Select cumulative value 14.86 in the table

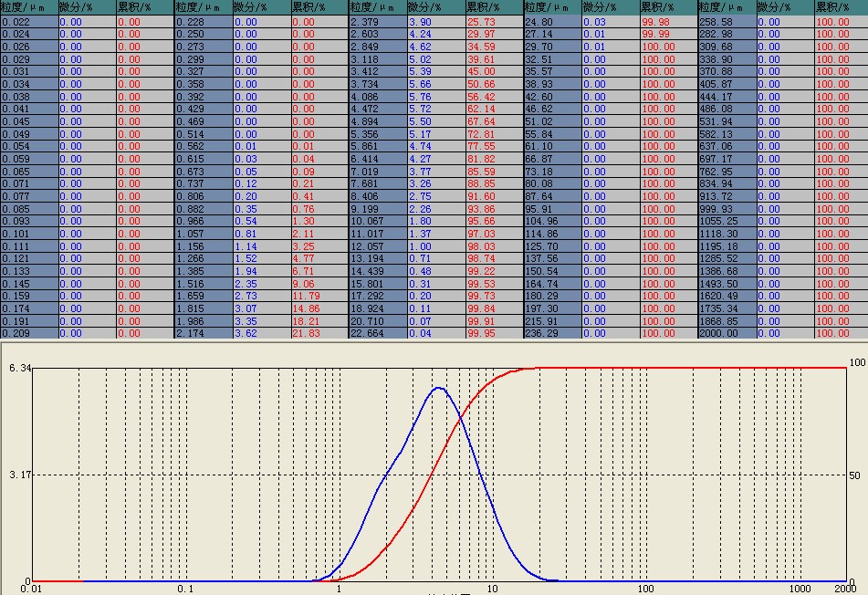(x=306, y=308)
